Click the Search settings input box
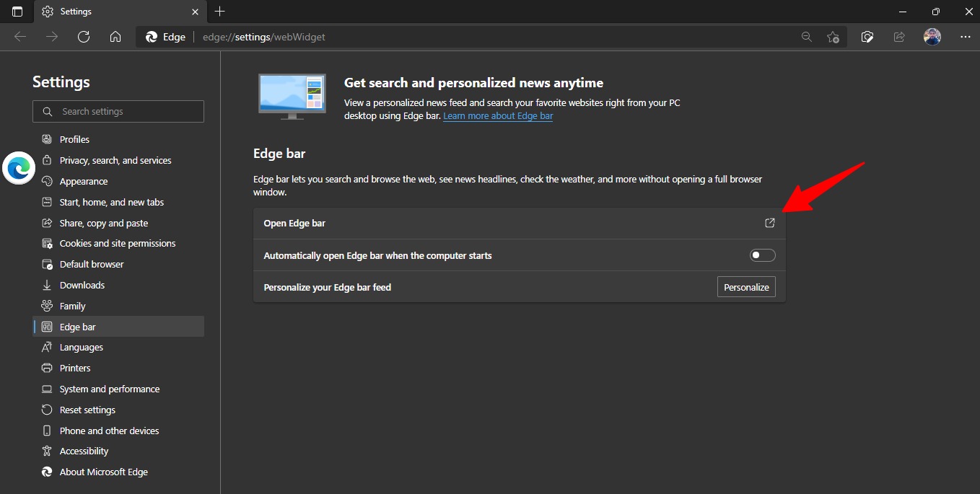 tap(118, 112)
